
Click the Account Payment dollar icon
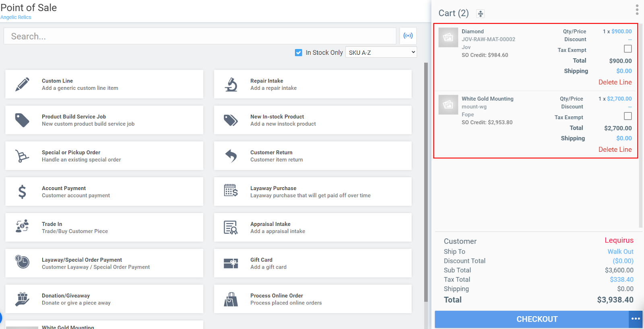coord(22,192)
